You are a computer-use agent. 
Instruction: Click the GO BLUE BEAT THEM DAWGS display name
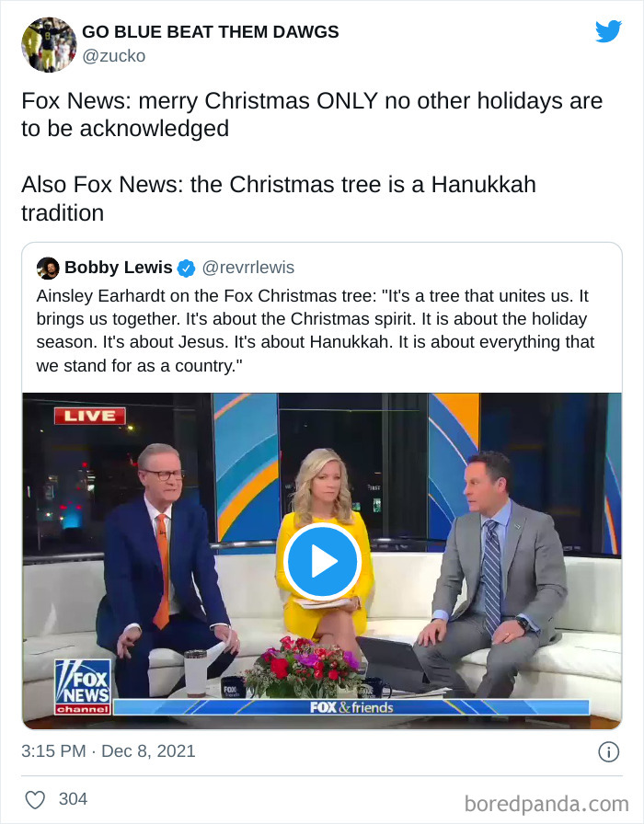[x=211, y=31]
